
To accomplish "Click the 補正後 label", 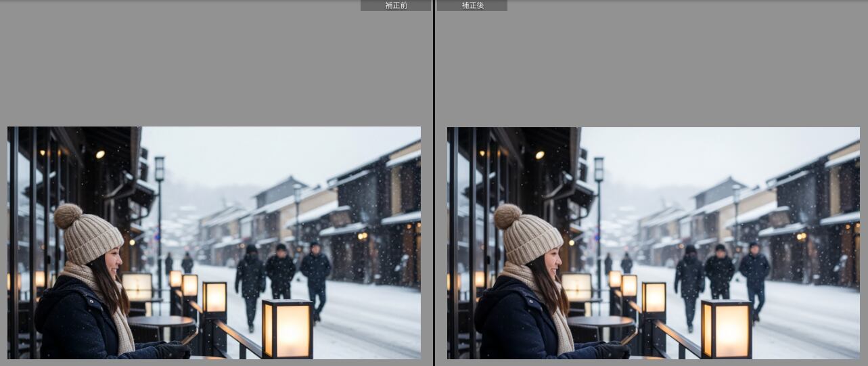I will [472, 5].
